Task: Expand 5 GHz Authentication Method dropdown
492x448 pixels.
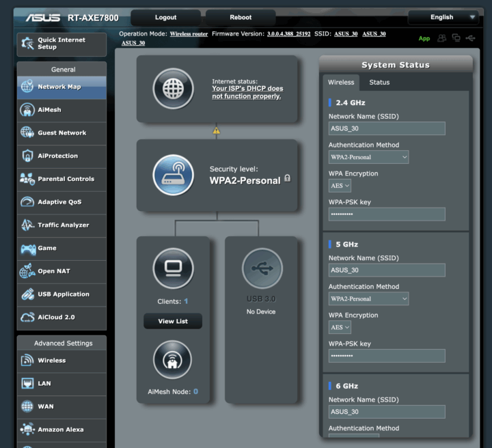Action: [368, 298]
